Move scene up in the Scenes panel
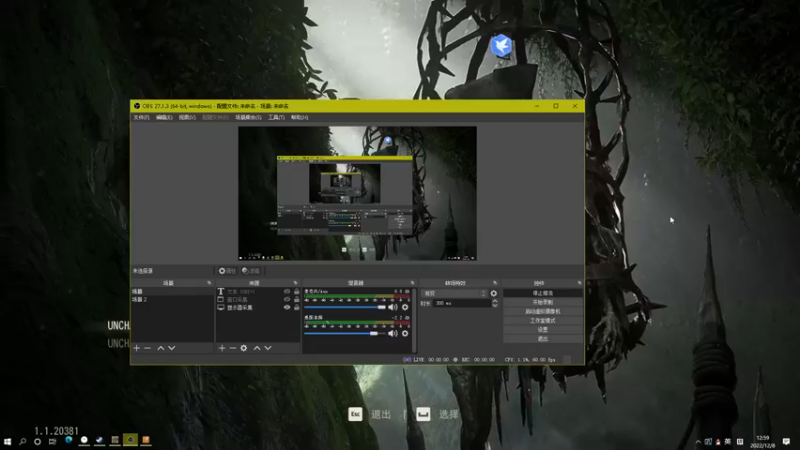 pyautogui.click(x=161, y=348)
